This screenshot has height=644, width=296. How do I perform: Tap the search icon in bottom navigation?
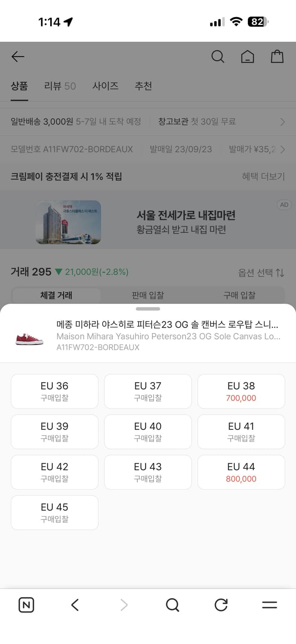pyautogui.click(x=172, y=605)
